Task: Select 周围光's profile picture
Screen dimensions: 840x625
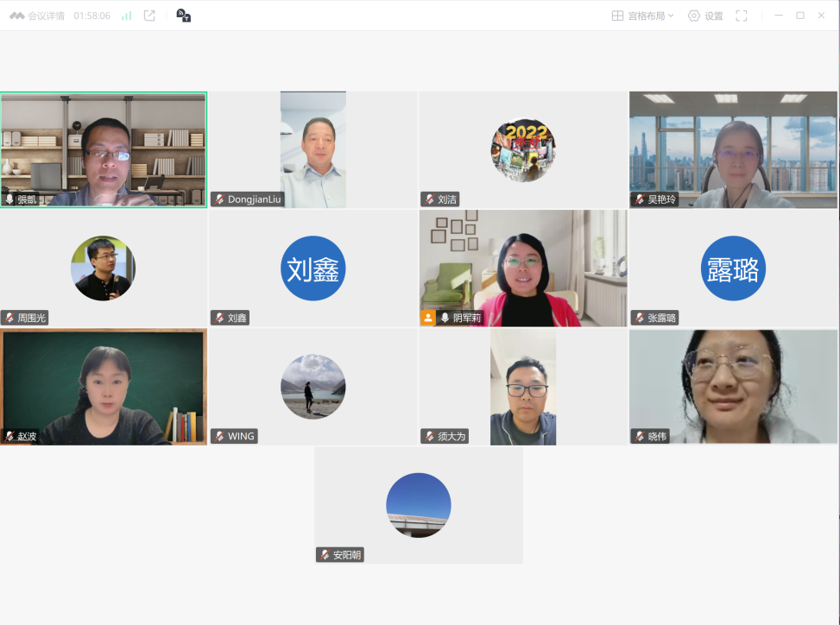Action: (103, 268)
